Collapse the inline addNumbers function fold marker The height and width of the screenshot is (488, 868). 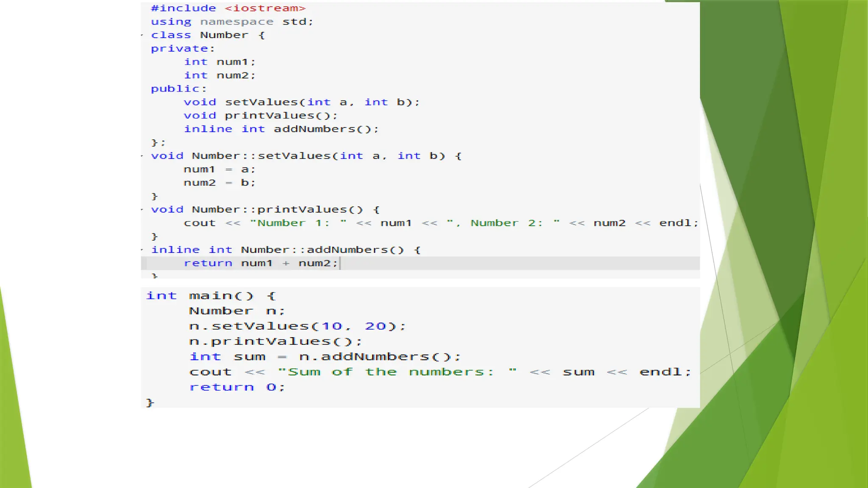tap(142, 250)
